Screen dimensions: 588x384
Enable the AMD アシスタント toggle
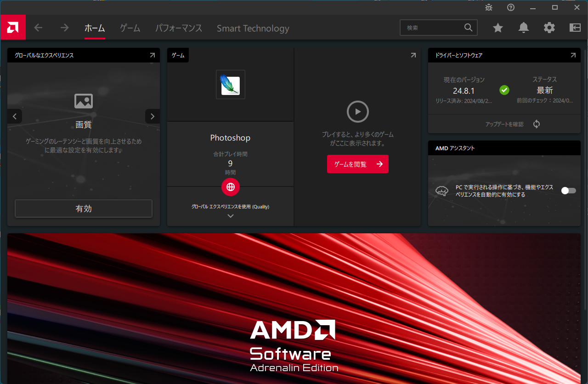(x=568, y=190)
